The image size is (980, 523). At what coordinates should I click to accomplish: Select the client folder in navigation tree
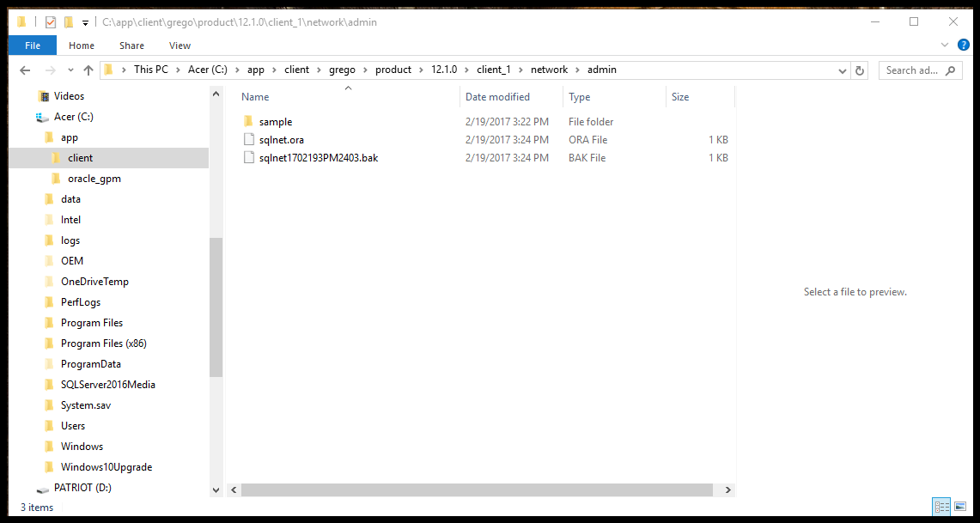(80, 158)
